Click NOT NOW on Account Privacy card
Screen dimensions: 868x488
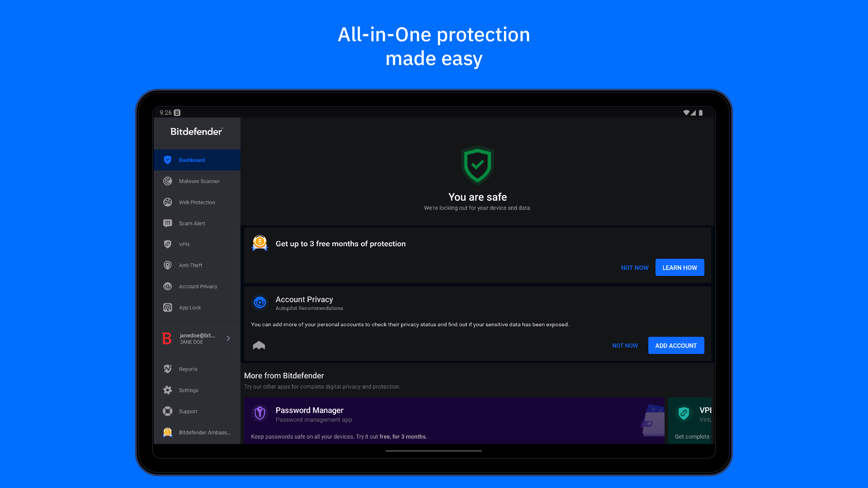point(625,346)
